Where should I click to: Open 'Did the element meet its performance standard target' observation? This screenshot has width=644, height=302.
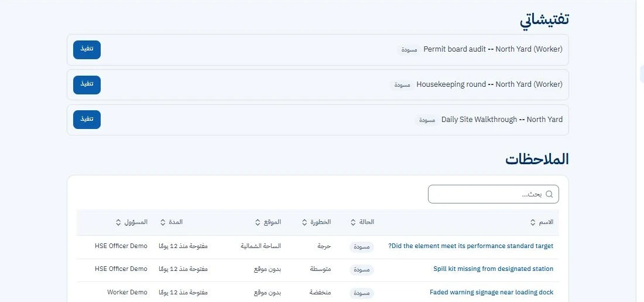471,246
